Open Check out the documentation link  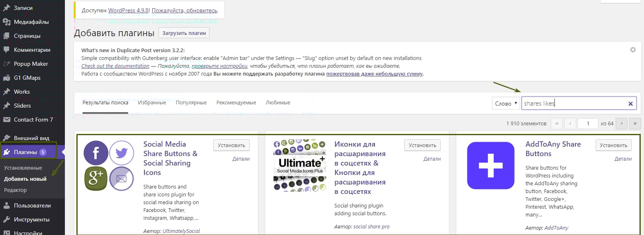pyautogui.click(x=115, y=66)
